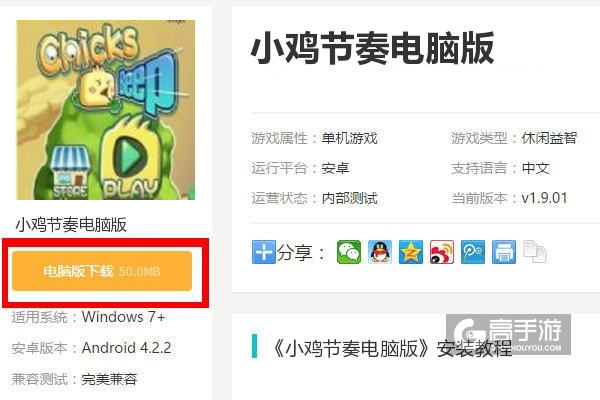Click the blue plus share icon
This screenshot has width=600, height=400.
264,252
